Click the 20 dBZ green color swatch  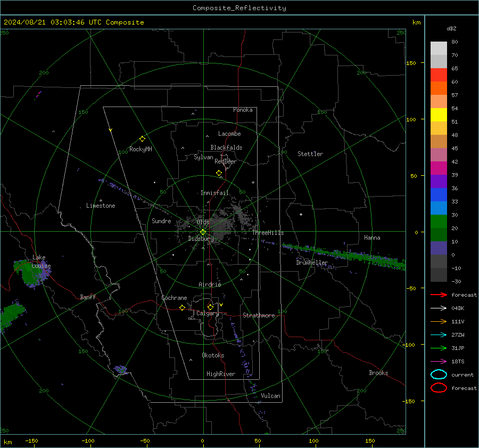(439, 221)
